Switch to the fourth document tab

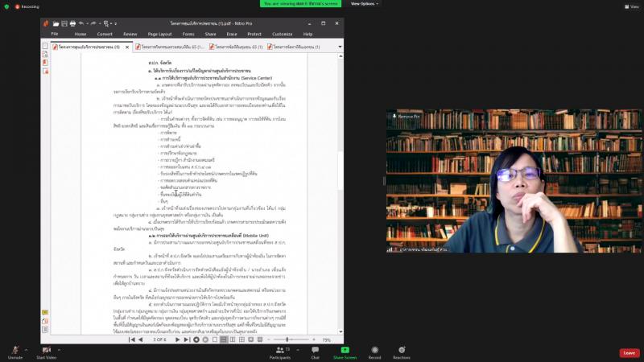(293, 47)
